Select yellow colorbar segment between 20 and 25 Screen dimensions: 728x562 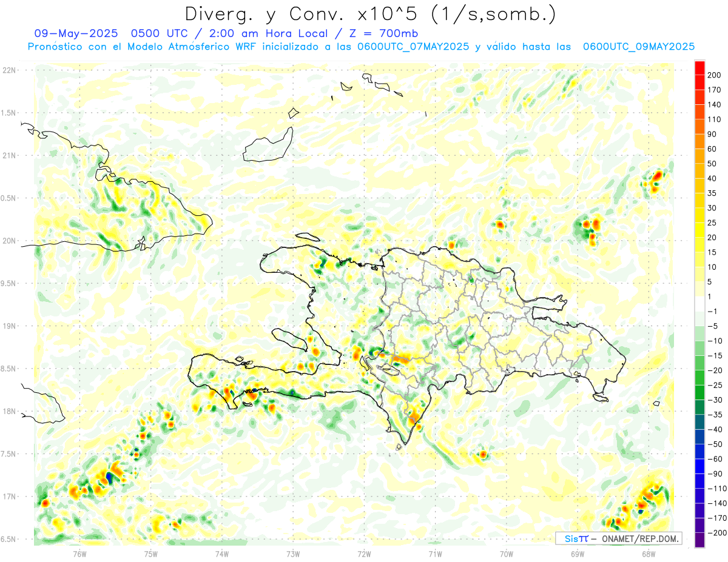(699, 230)
